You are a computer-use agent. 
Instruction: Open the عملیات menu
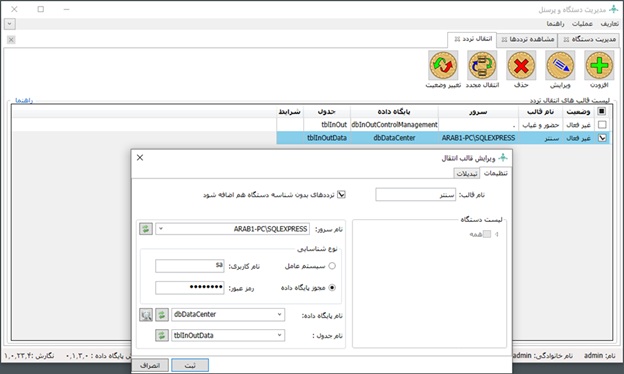582,24
